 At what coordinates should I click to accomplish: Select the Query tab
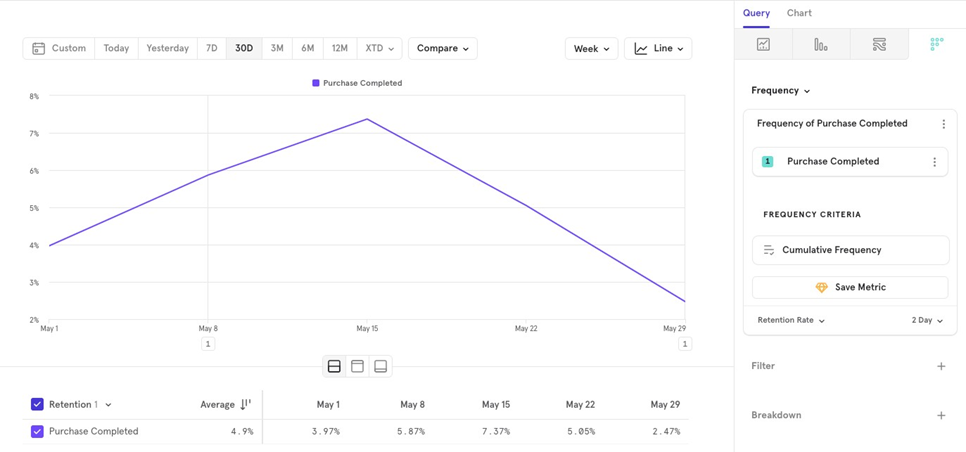tap(756, 13)
